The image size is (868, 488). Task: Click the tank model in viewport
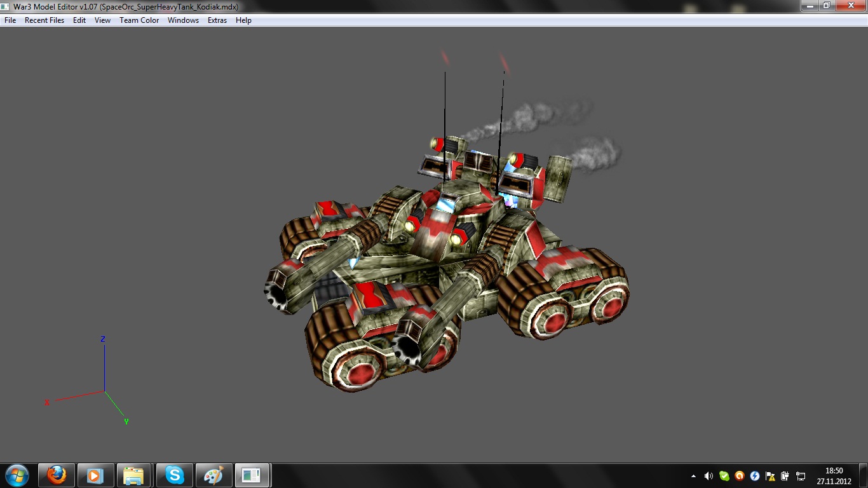446,254
